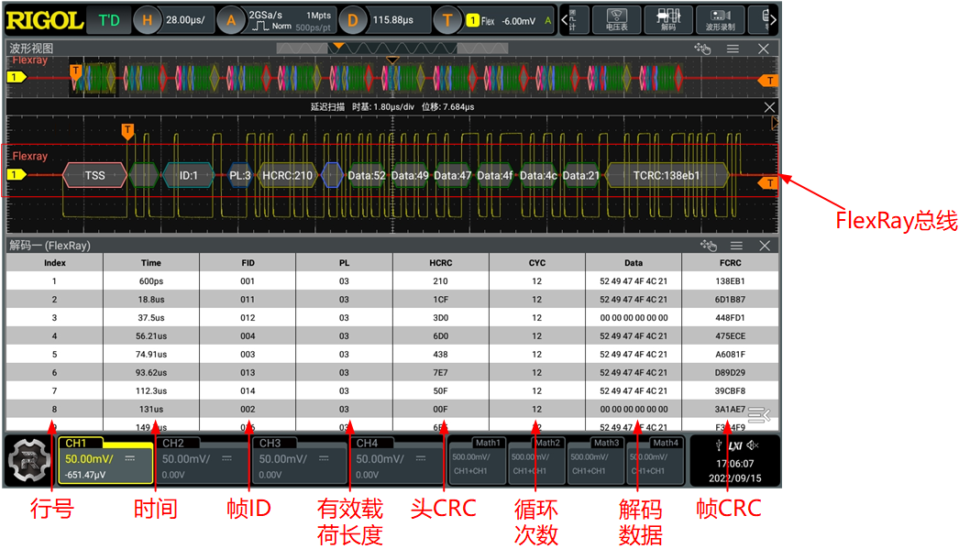This screenshot has height=560, width=970.
Task: Open the 2GSa/s sample rate acquisition label
Action: tap(265, 15)
